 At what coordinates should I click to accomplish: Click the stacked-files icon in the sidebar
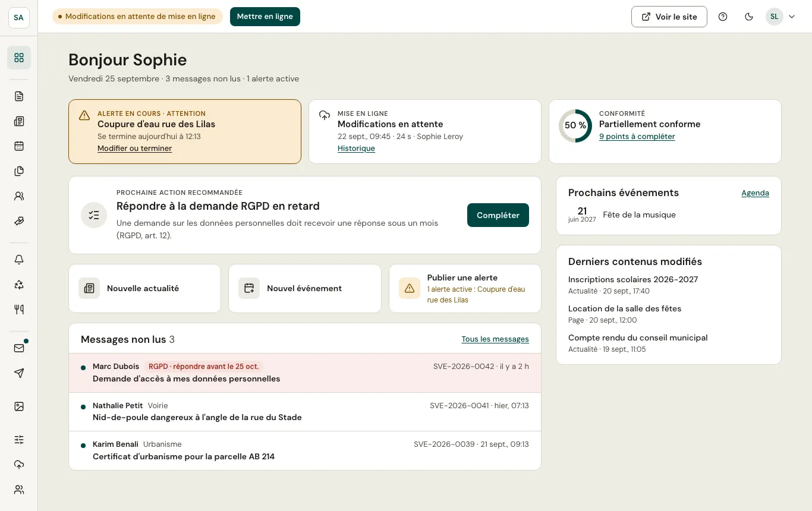19,171
